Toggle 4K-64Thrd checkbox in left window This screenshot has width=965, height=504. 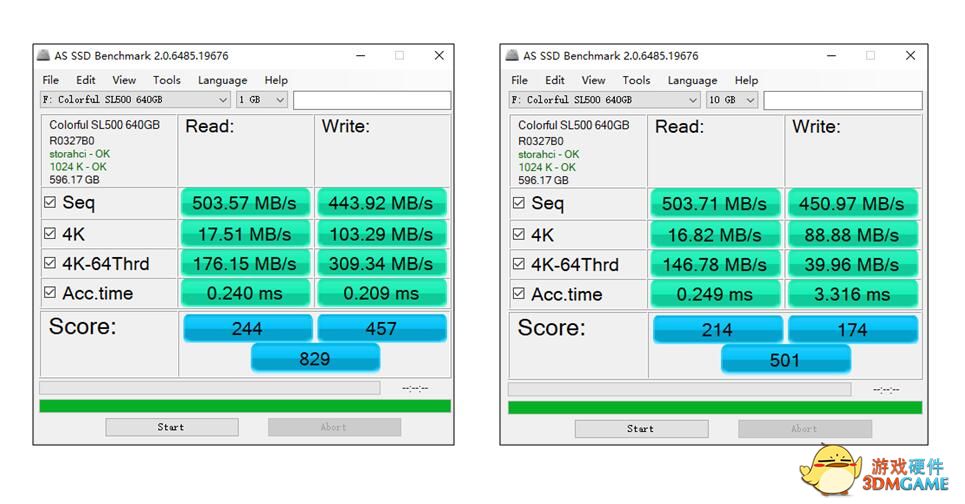coord(50,263)
